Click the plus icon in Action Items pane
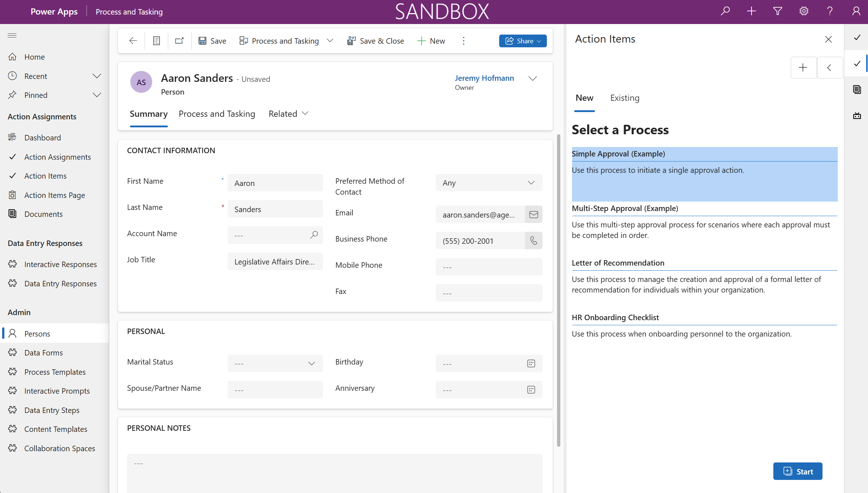This screenshot has width=868, height=493. pos(803,68)
